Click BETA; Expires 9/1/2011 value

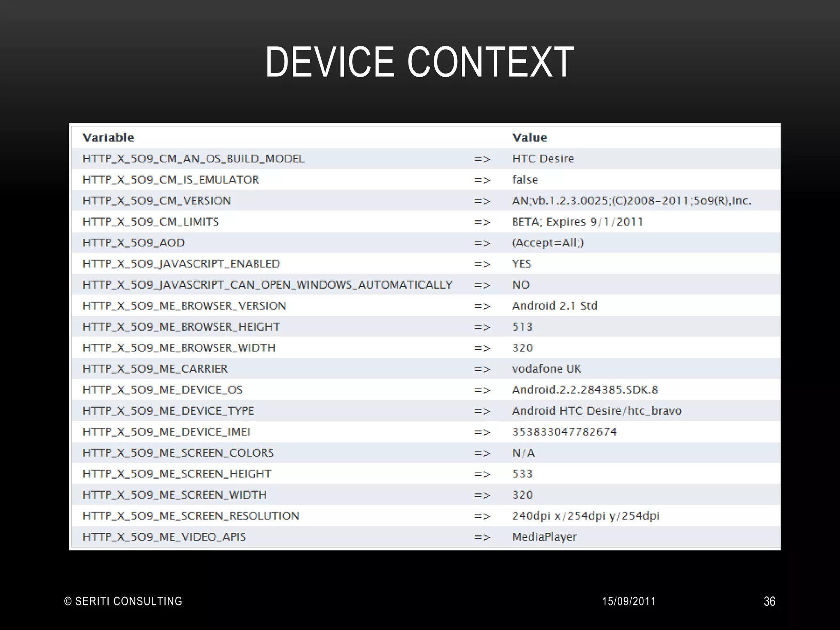(577, 222)
